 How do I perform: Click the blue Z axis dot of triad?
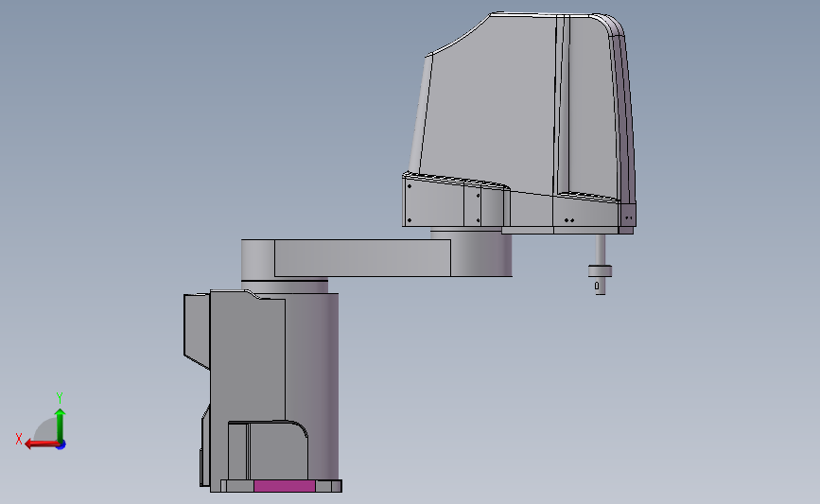[61, 445]
